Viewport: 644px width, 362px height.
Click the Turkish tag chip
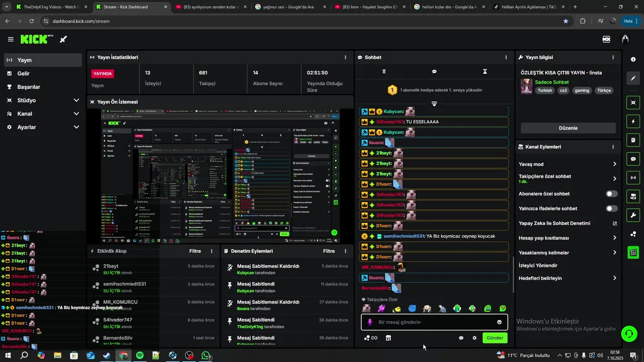pyautogui.click(x=545, y=90)
